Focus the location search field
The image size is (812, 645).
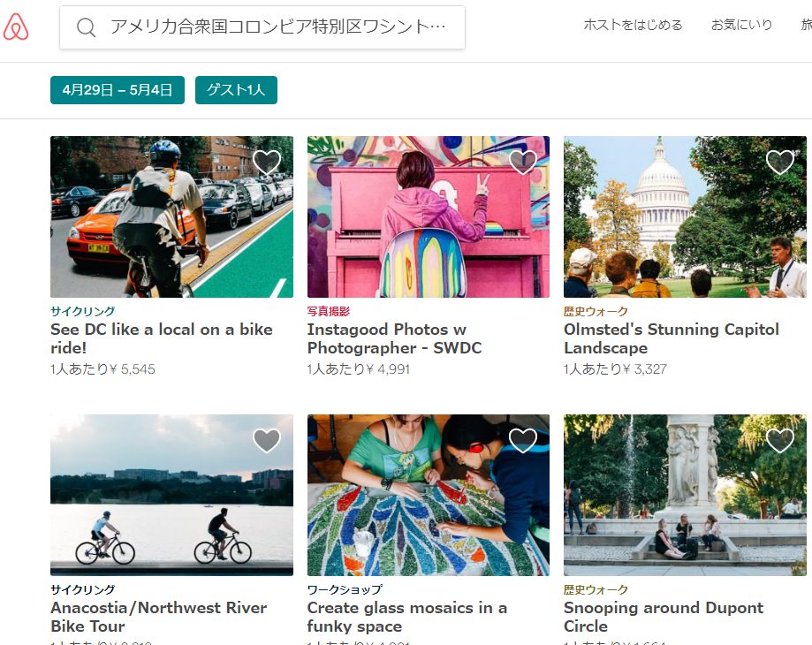coord(262,27)
